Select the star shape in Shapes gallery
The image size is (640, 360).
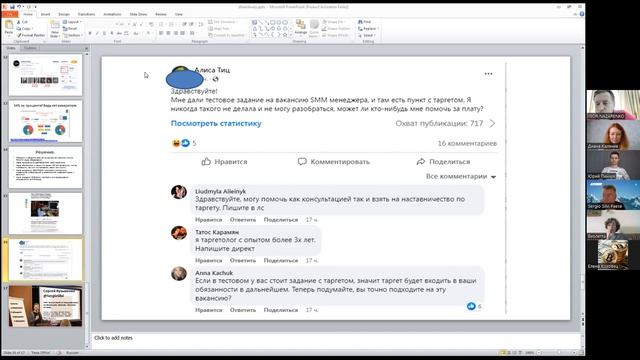coord(285,35)
